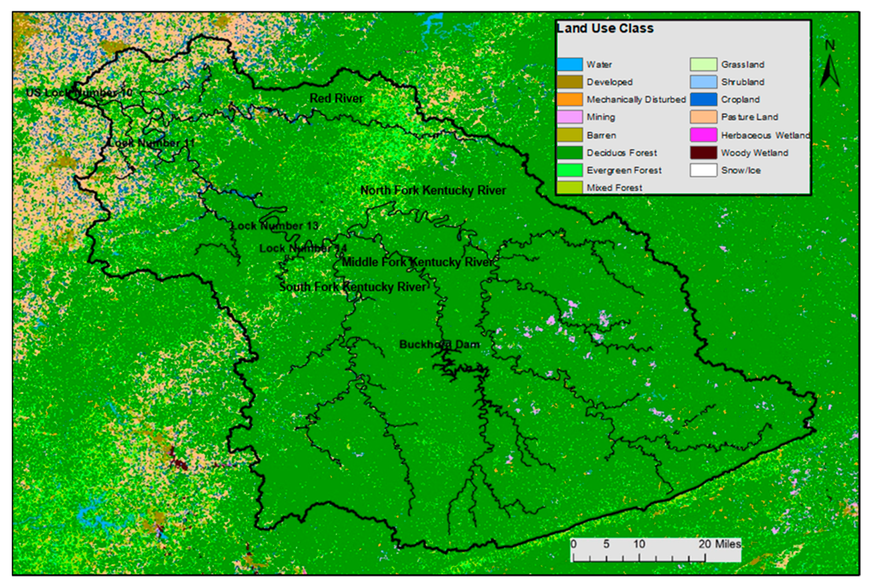The height and width of the screenshot is (588, 871).
Task: Click the Lock Number 13 label
Action: tap(275, 226)
